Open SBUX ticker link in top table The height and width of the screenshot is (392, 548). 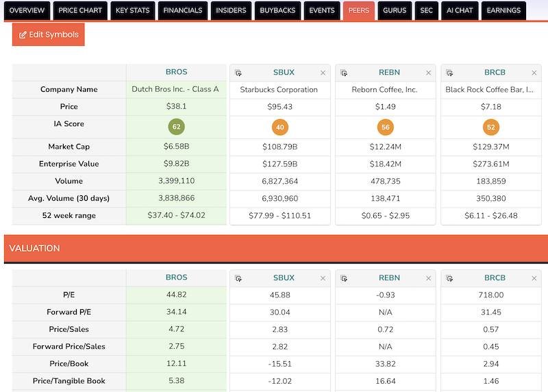click(x=284, y=73)
